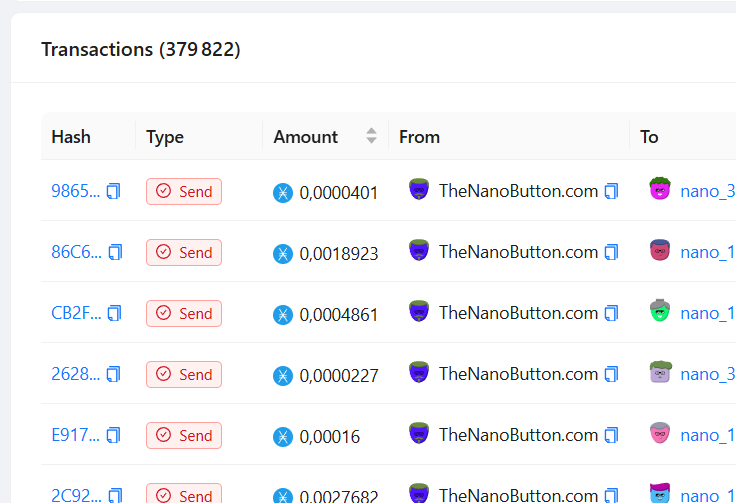Copy TheNanoButton.com address in the 2C92 row
This screenshot has width=736, height=503.
point(611,495)
